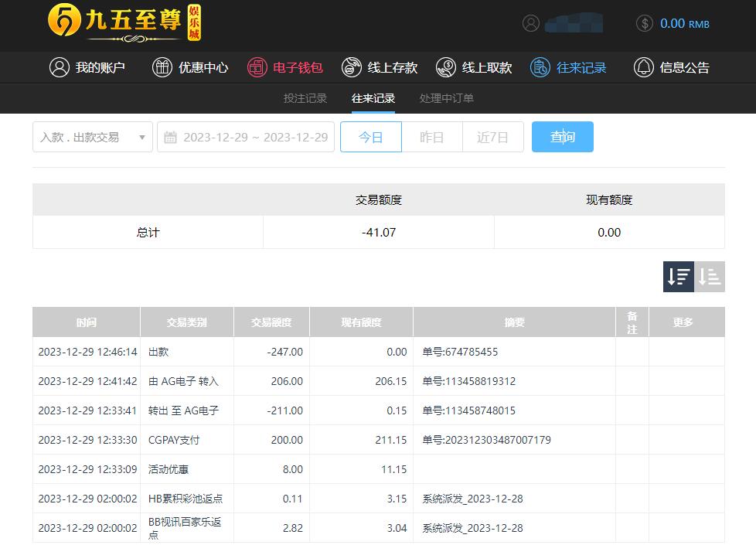This screenshot has height=545, width=756.
Task: Click the 出款 row order number 674785455
Action: pos(460,352)
